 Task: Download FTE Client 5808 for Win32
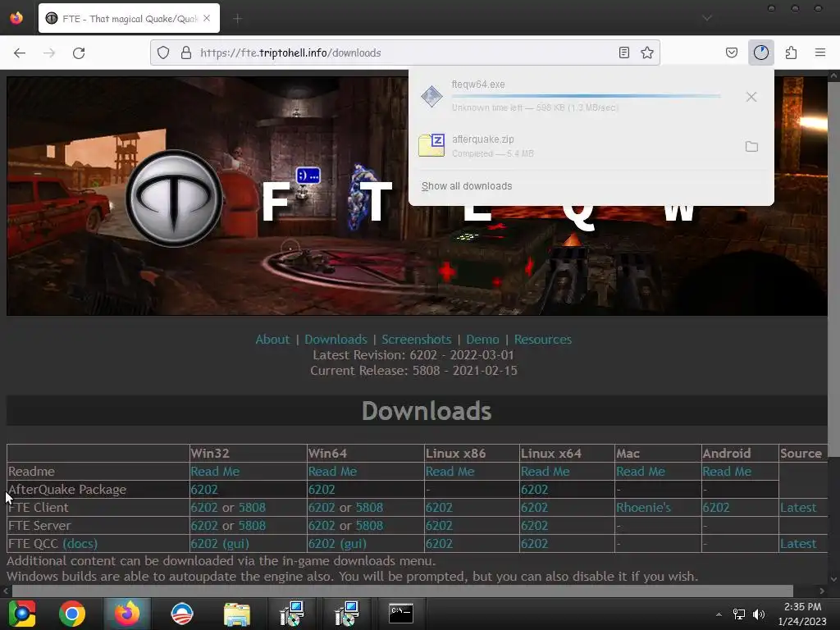[252, 507]
